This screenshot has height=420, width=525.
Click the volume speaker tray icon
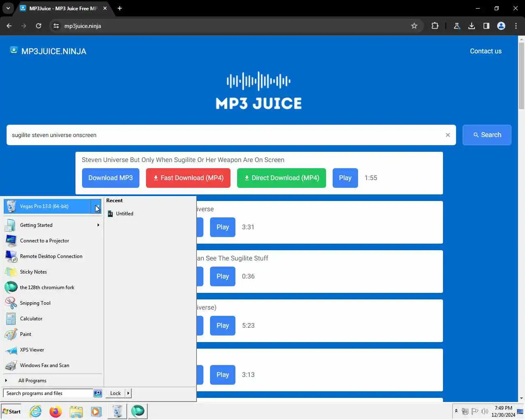click(x=485, y=411)
